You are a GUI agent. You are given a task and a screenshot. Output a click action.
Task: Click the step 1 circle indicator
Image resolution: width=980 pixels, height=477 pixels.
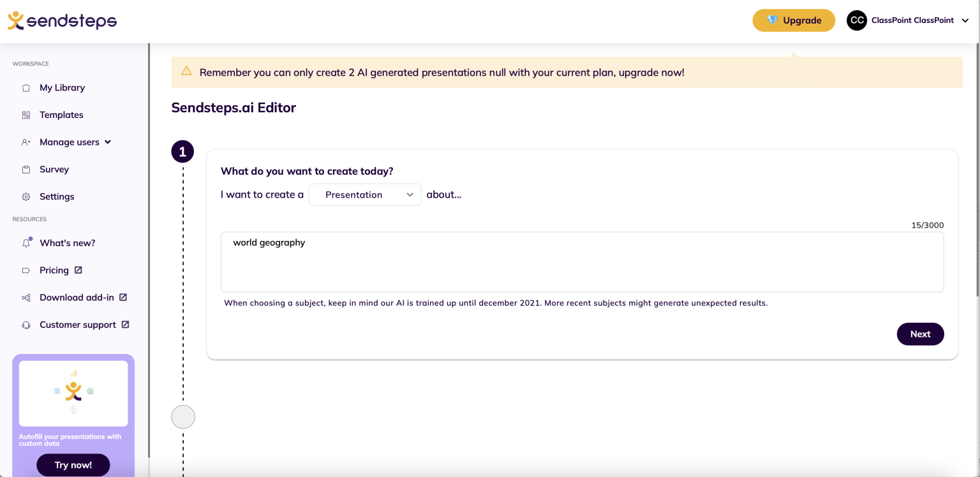[182, 151]
